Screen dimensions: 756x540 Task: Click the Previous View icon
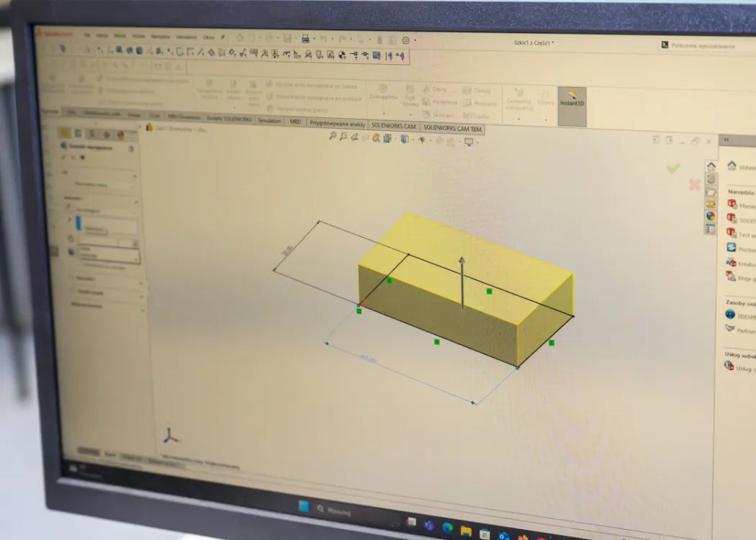click(354, 138)
